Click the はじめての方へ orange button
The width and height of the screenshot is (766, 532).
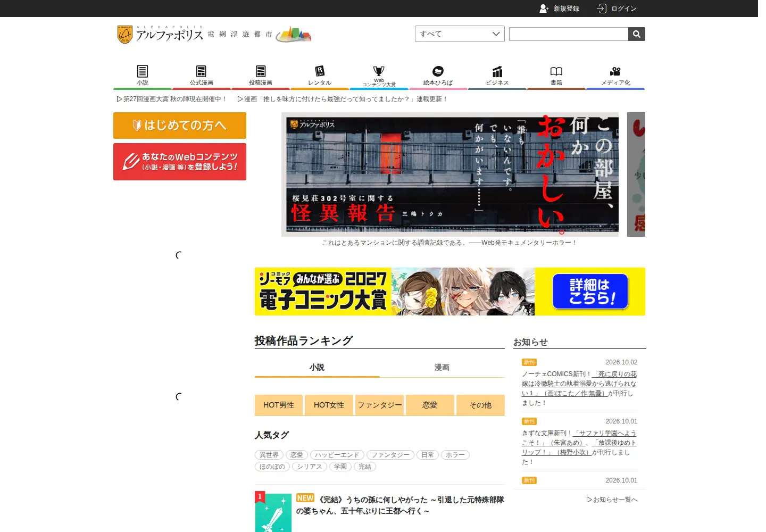pyautogui.click(x=180, y=126)
